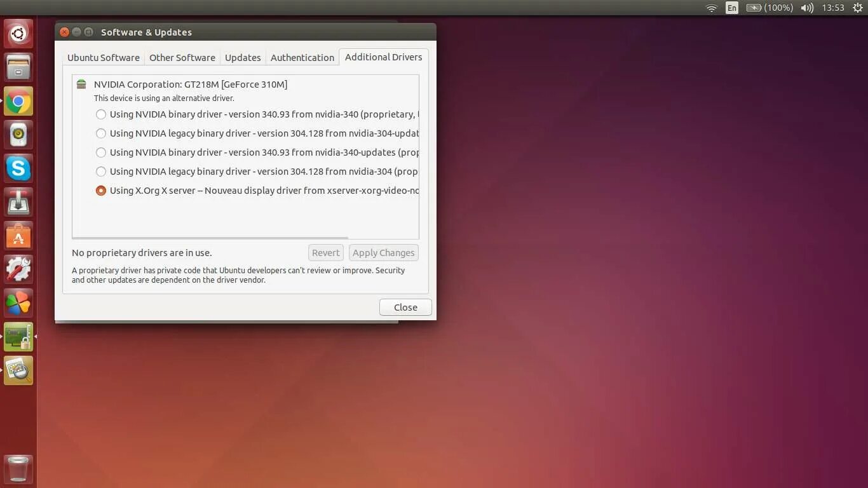The image size is (868, 488).
Task: Launch Google Chrome from the launcher
Action: pos(18,101)
